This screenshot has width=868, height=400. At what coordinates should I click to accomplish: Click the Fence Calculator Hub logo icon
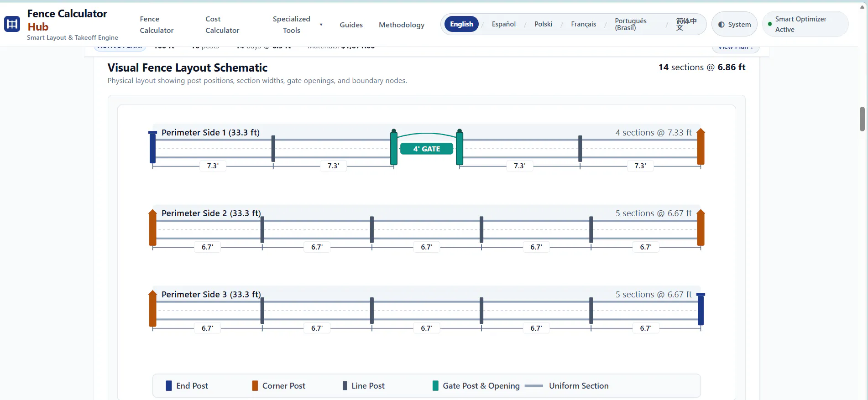(x=12, y=24)
